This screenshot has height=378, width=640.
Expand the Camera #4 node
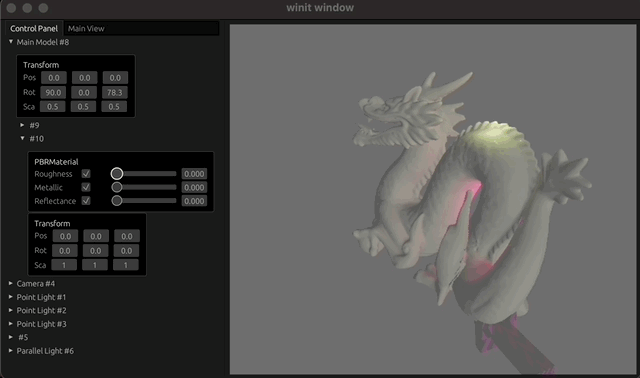[x=11, y=283]
